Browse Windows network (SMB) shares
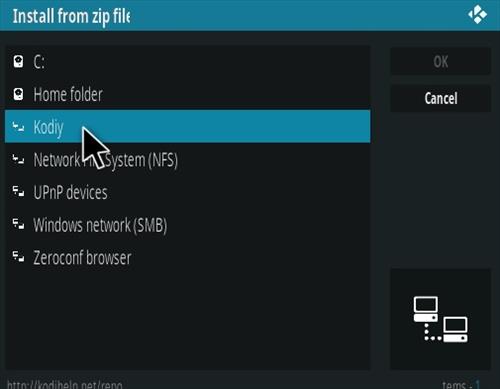Image resolution: width=500 pixels, height=389 pixels. pos(187,225)
